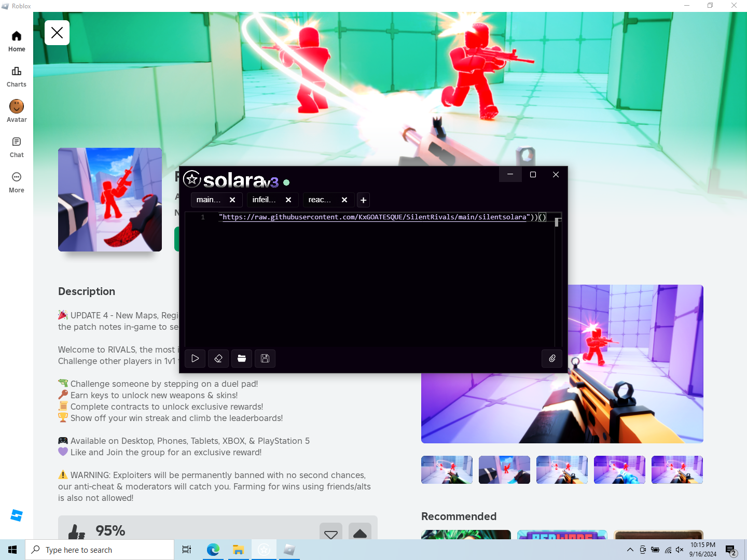Click the Description heading
Screen dimensions: 747x560
tap(87, 291)
